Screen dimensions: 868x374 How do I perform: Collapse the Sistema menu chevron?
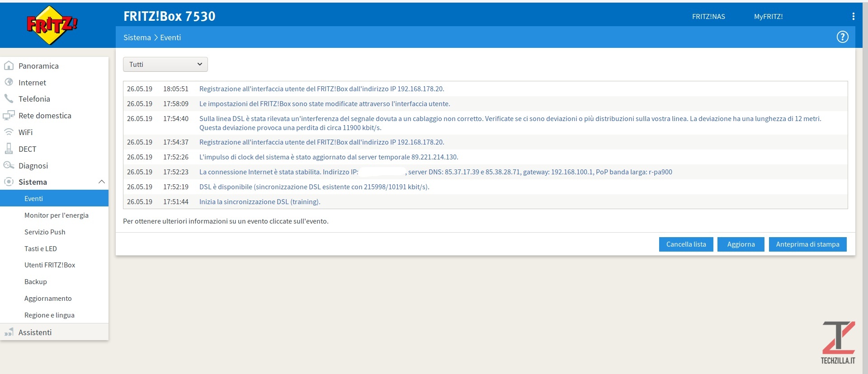point(102,182)
